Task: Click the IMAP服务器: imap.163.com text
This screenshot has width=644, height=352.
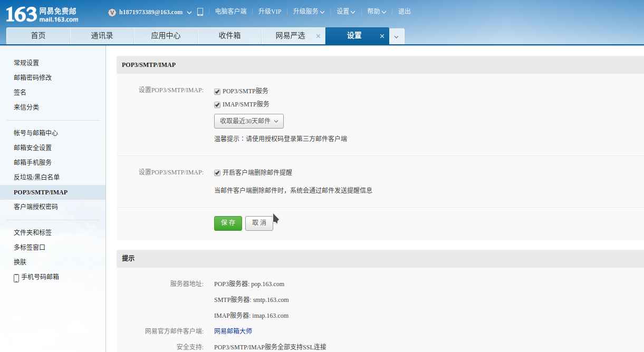Action: pos(251,316)
